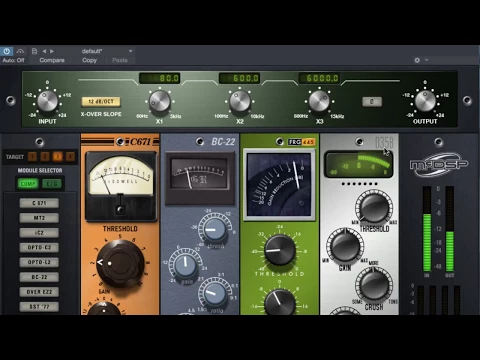Select TARGET slot 3
Screen dimensions: 480x360
(x=58, y=156)
